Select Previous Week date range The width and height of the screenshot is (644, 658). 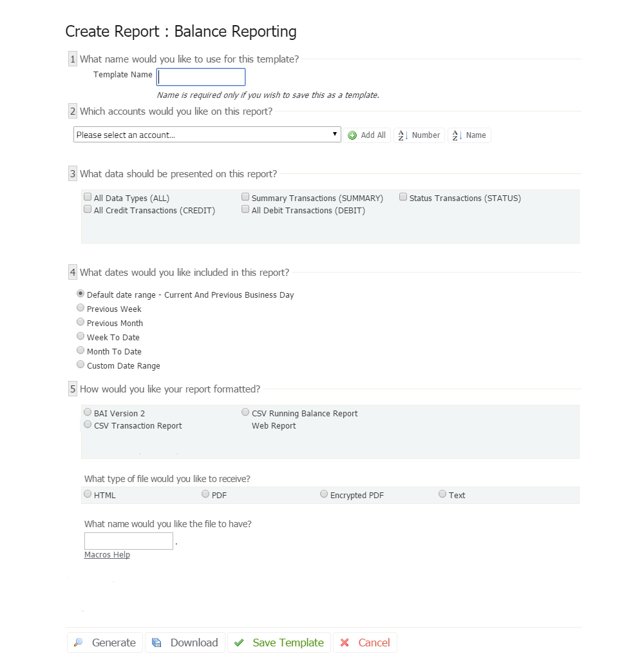tap(80, 308)
